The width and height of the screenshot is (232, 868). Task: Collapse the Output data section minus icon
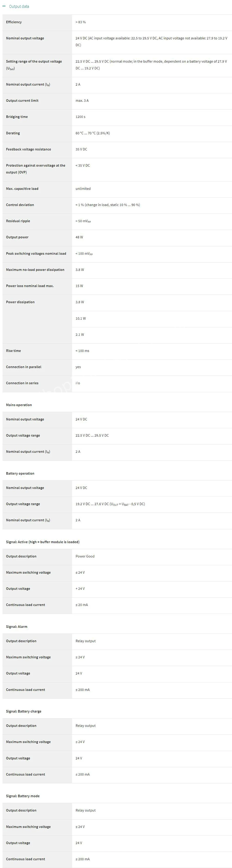[x=4, y=6]
